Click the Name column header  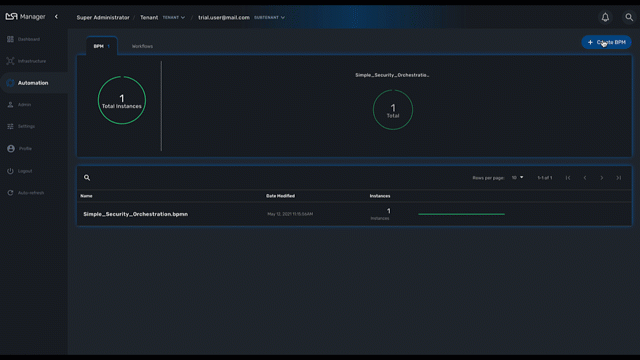coord(86,196)
